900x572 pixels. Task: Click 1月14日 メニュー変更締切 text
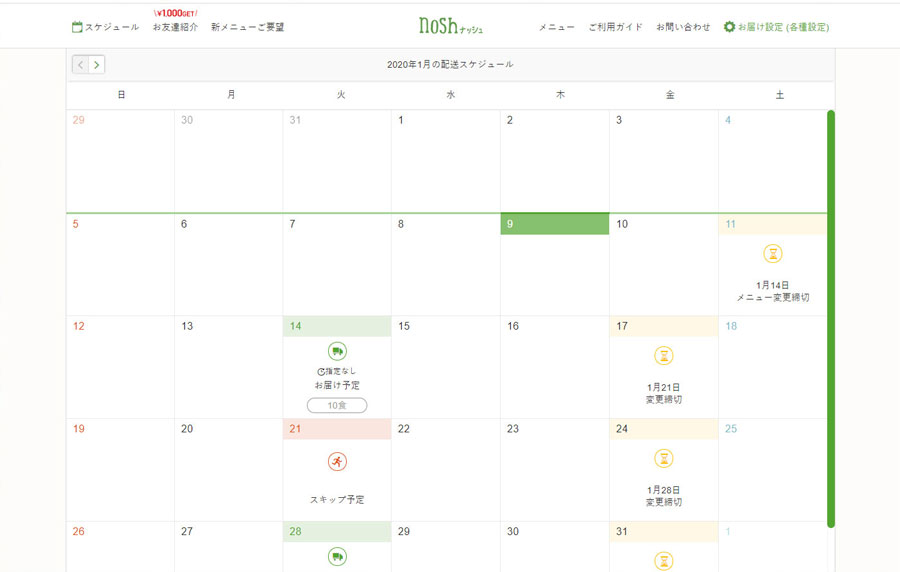tap(773, 291)
